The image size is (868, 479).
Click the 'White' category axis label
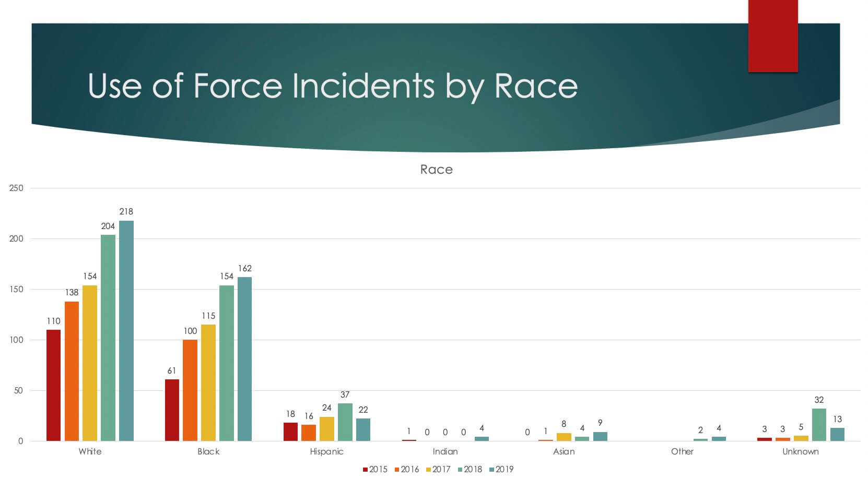click(x=90, y=451)
